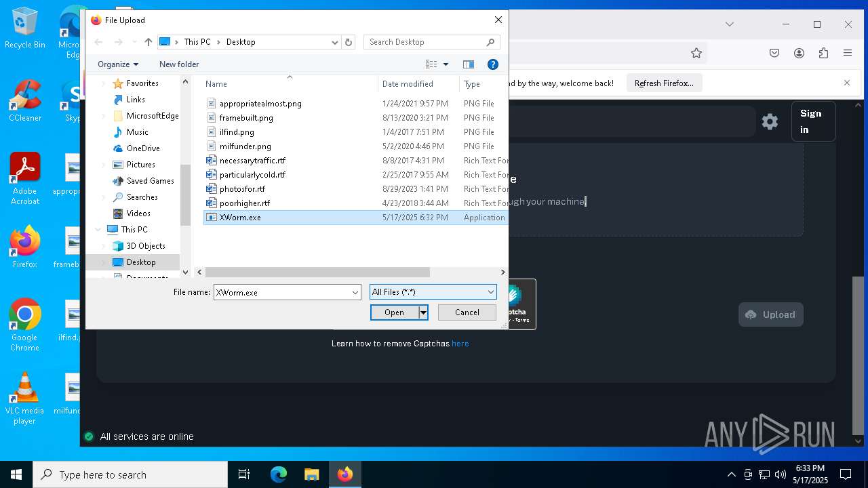Click Refresh Firefox button
Image resolution: width=868 pixels, height=488 pixels.
[664, 83]
